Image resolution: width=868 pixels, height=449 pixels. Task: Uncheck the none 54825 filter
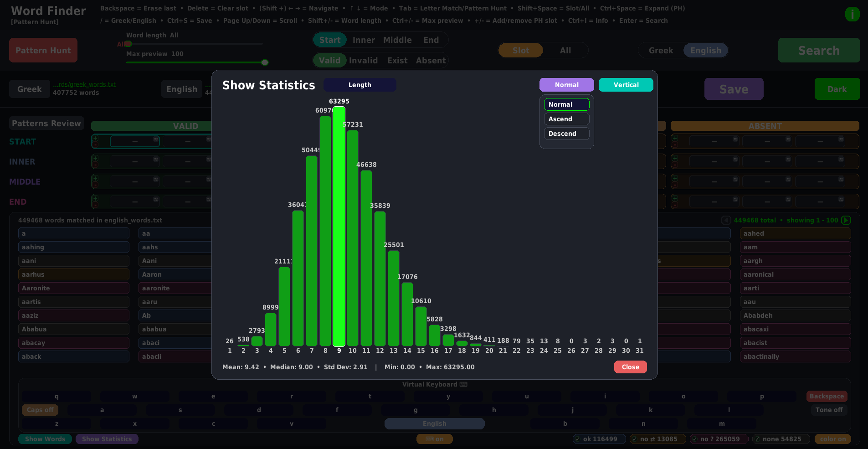781,439
